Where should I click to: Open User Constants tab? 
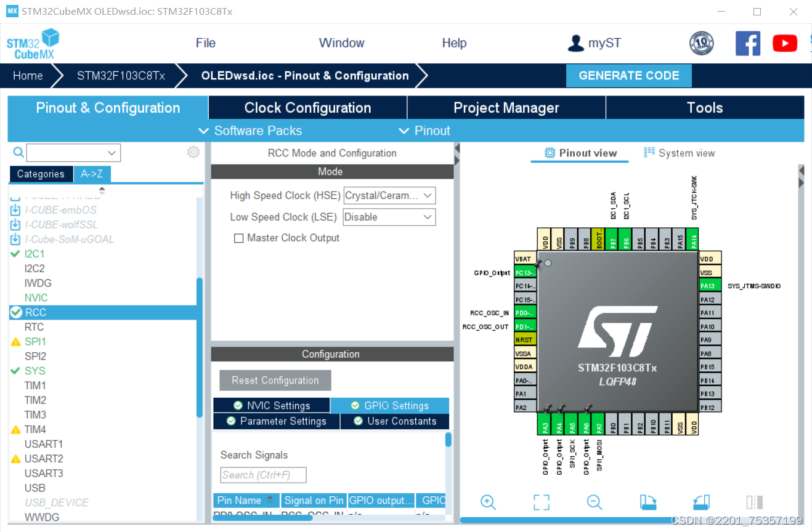395,421
